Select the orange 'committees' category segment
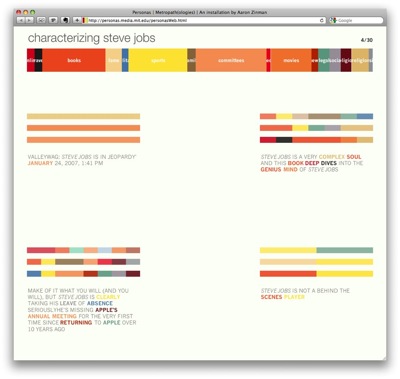The image size is (400, 379). point(231,60)
